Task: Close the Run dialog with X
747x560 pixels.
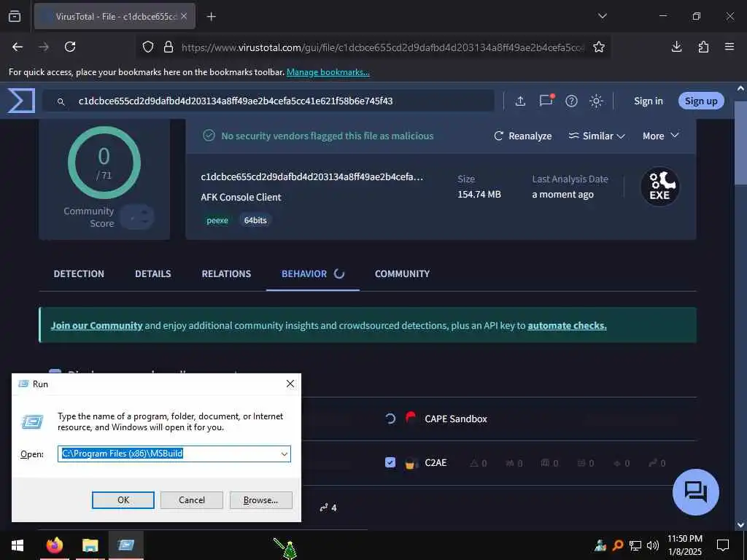Action: [x=290, y=384]
